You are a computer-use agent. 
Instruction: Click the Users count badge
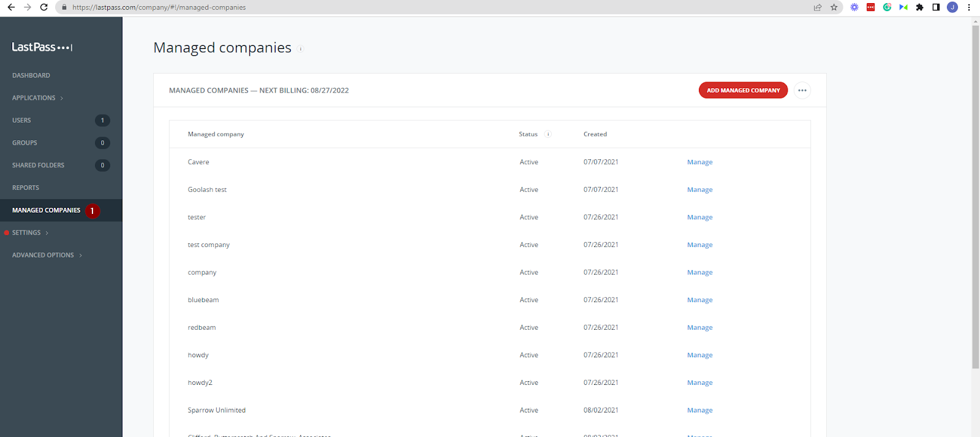point(102,120)
